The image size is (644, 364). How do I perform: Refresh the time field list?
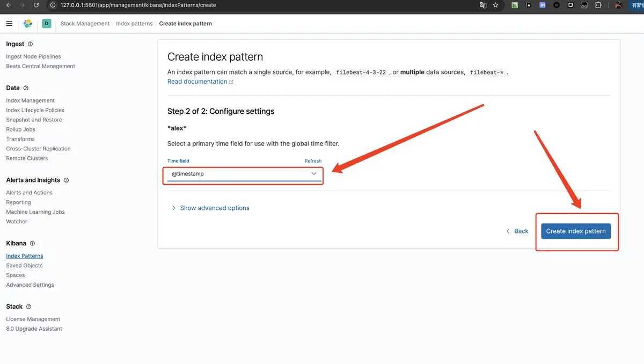point(313,161)
